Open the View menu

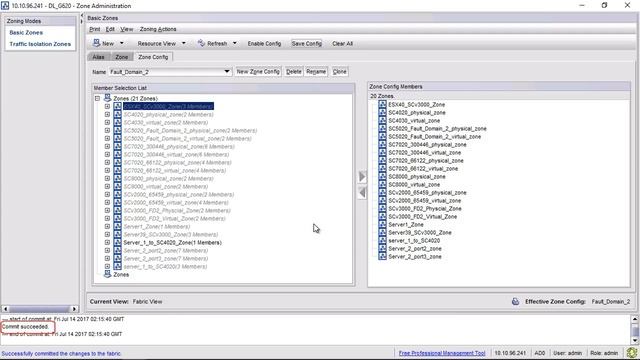click(x=127, y=29)
